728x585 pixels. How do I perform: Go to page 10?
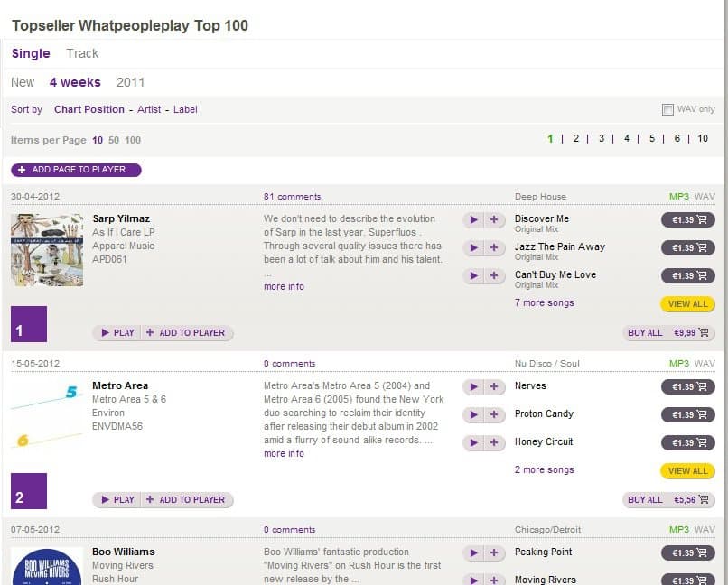(x=703, y=138)
